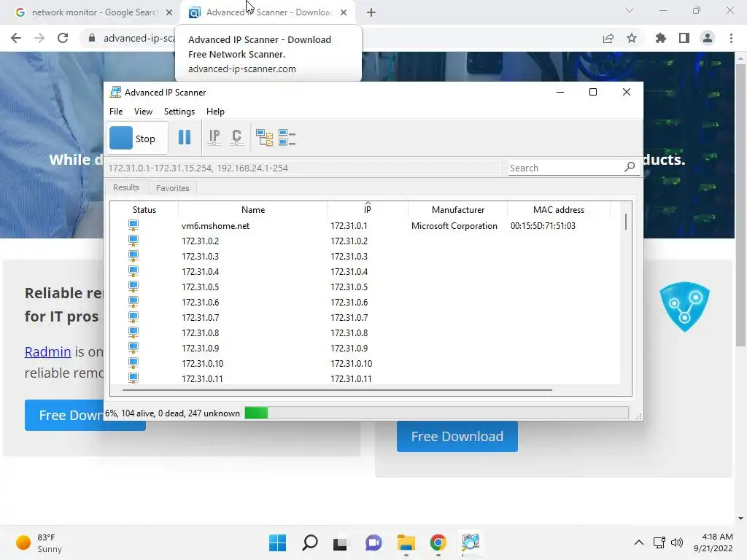This screenshot has height=560, width=747.
Task: Click the computer icon for row 172.31.0.4
Action: coord(133,271)
